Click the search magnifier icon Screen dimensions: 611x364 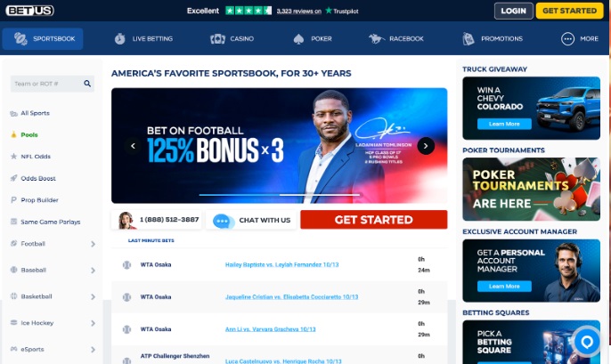pyautogui.click(x=87, y=84)
